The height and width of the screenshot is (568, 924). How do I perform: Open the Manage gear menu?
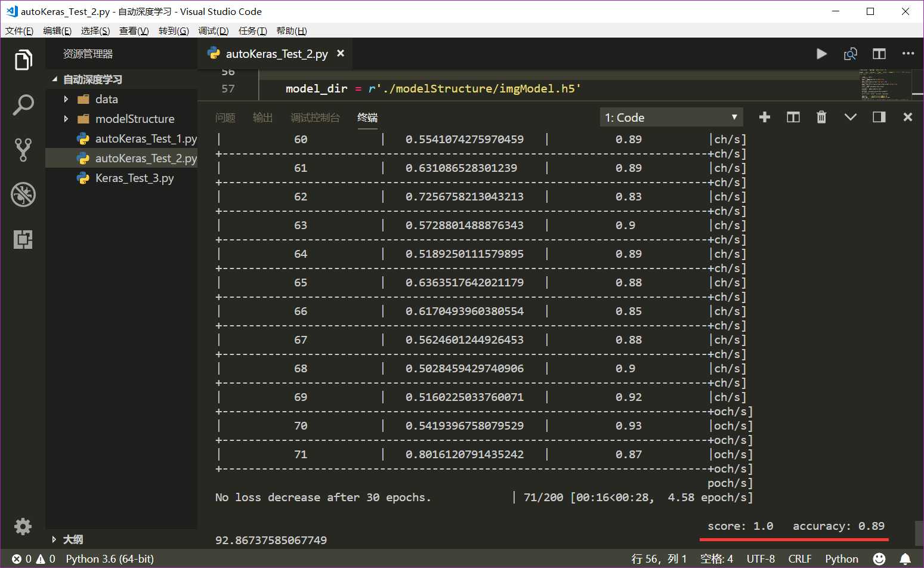[x=23, y=526]
